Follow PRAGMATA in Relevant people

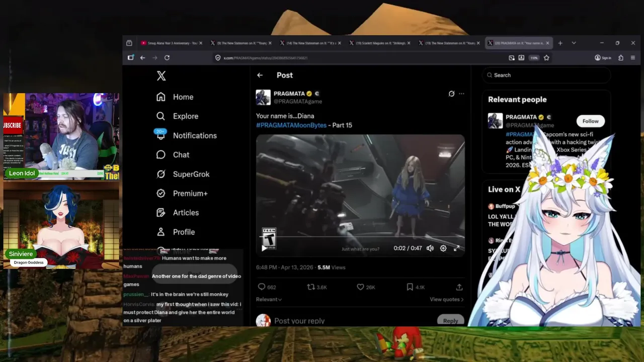point(591,121)
